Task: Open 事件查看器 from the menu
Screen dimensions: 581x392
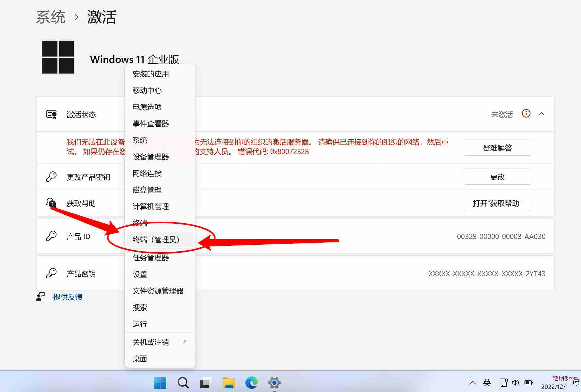Action: pos(160,124)
